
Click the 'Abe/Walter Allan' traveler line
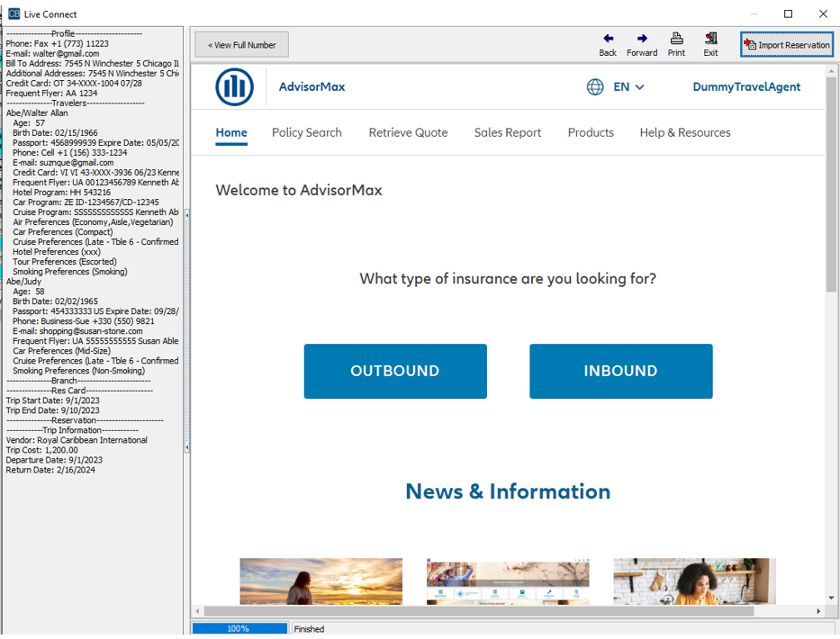pyautogui.click(x=37, y=113)
